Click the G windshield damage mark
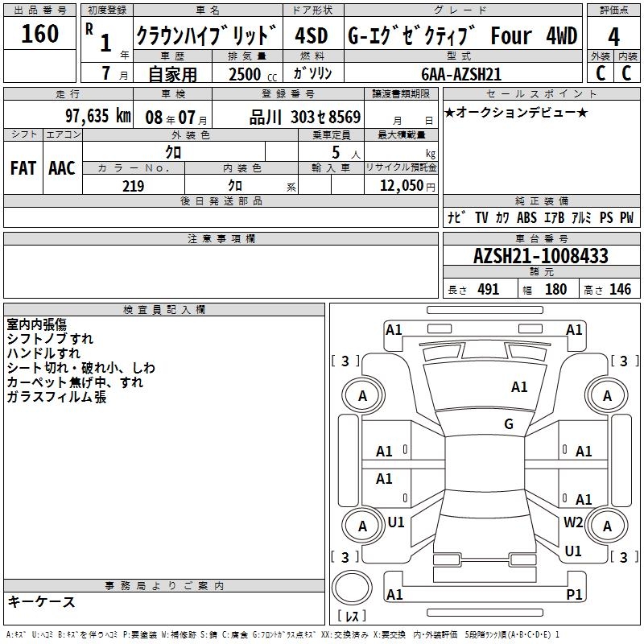This screenshot has width=644, height=644. [509, 424]
